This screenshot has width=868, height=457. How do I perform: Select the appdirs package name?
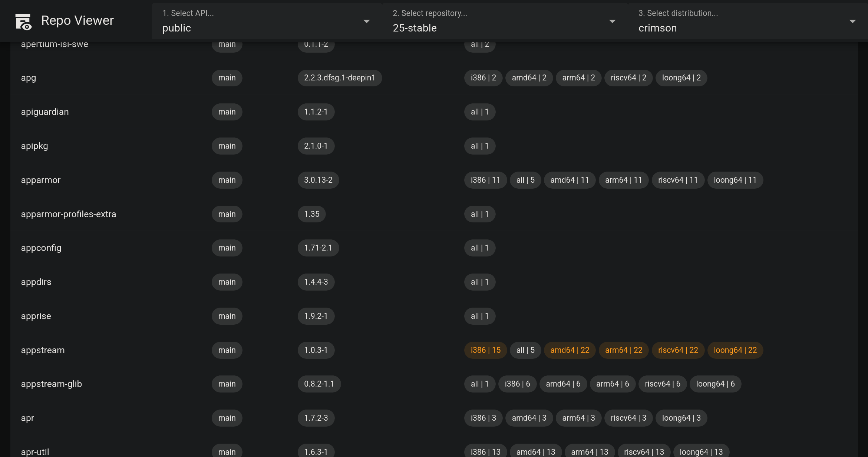(x=36, y=282)
